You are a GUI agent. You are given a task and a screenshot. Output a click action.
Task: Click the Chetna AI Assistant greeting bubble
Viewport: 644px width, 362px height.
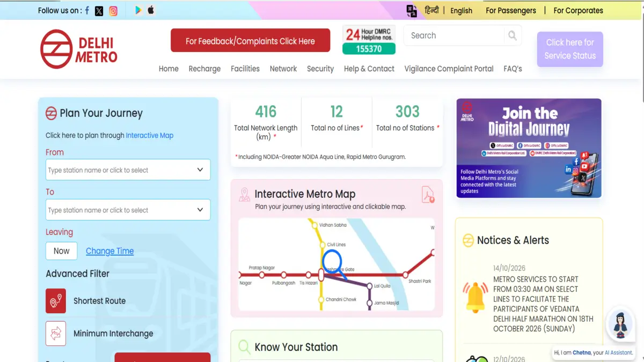click(x=594, y=353)
